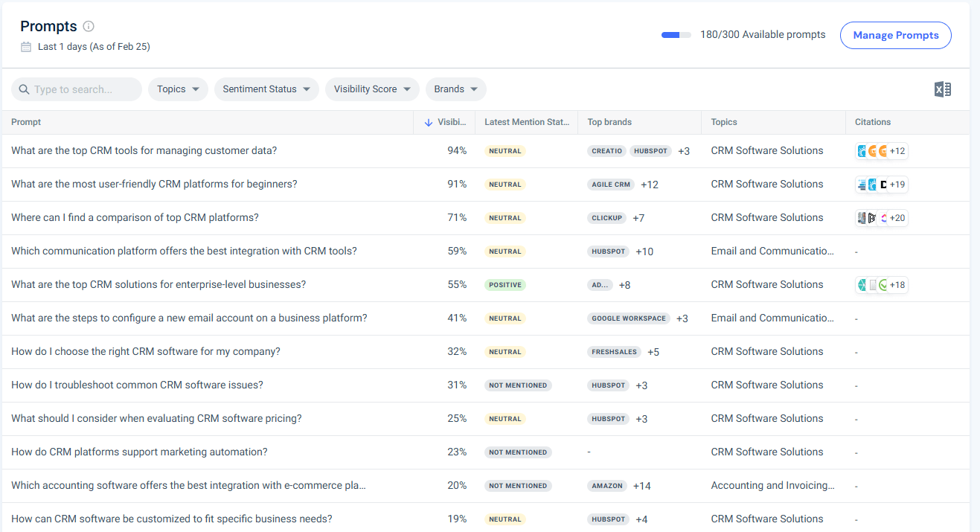Export prompts with the Excel icon

pyautogui.click(x=943, y=90)
